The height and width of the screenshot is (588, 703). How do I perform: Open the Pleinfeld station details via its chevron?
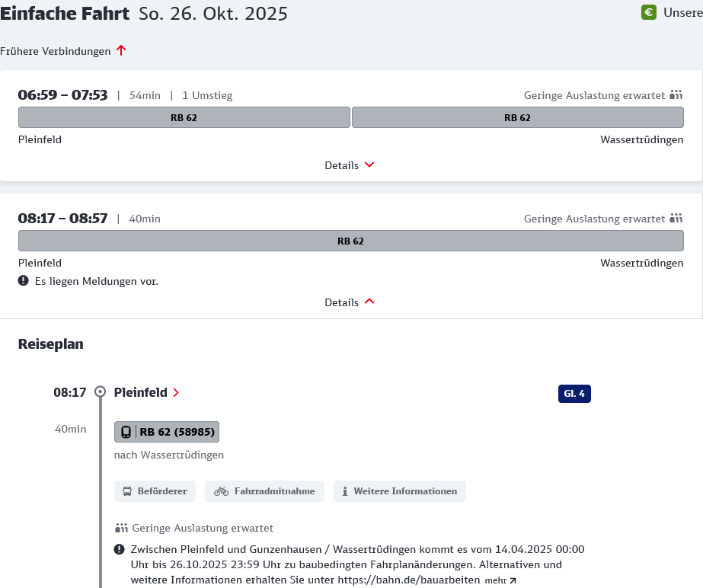(x=177, y=393)
